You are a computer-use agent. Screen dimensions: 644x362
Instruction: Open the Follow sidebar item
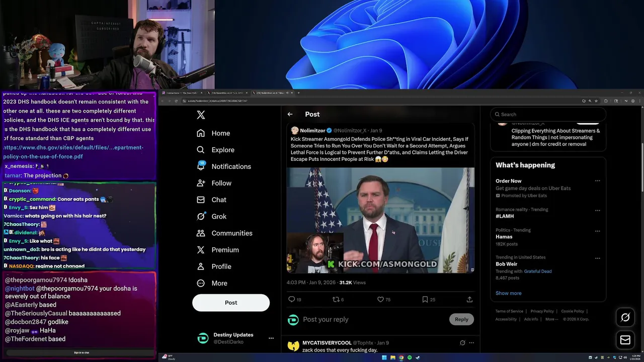pos(214,183)
